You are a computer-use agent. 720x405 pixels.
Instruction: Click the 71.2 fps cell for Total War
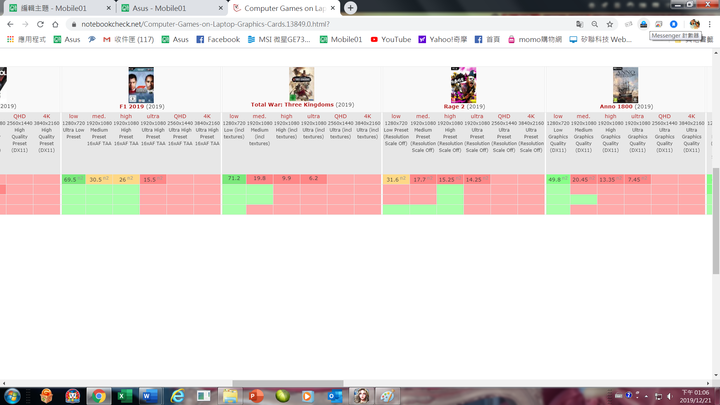(234, 179)
